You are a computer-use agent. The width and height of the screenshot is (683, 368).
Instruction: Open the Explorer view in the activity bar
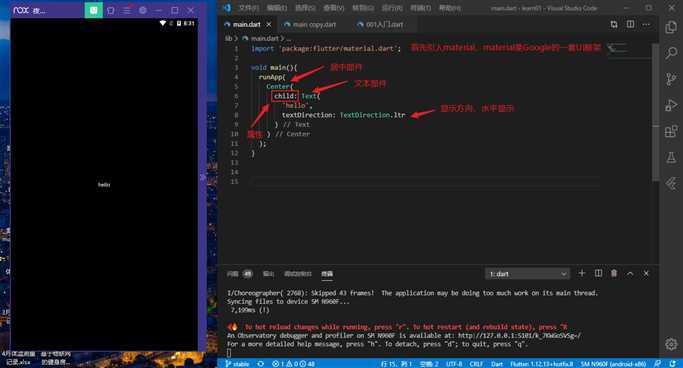point(671,27)
